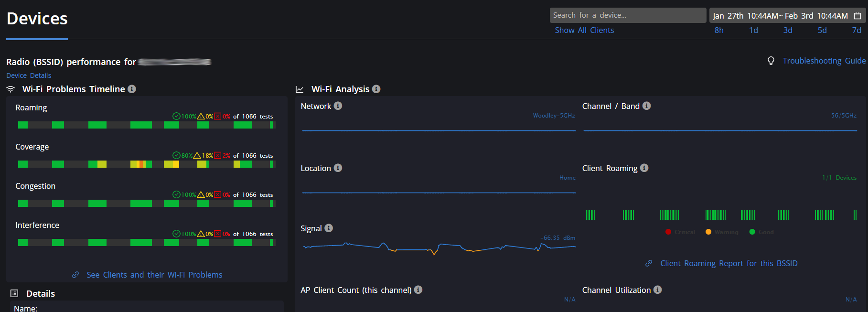Toggle the Critical legend item
The width and height of the screenshot is (868, 312).
[x=680, y=232]
